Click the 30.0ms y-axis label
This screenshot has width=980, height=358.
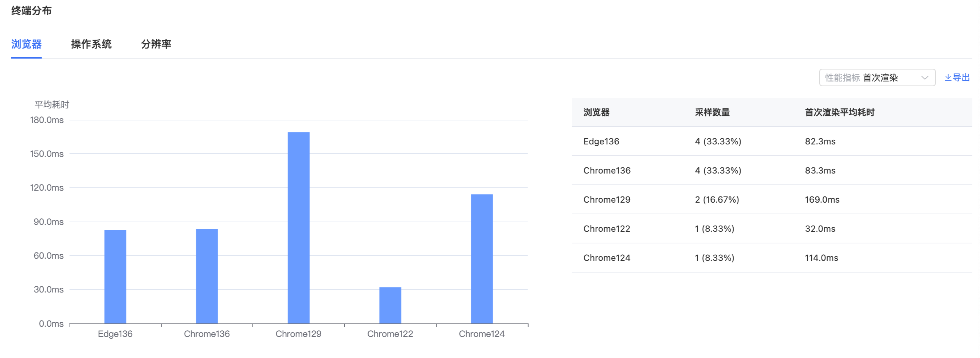(49, 290)
